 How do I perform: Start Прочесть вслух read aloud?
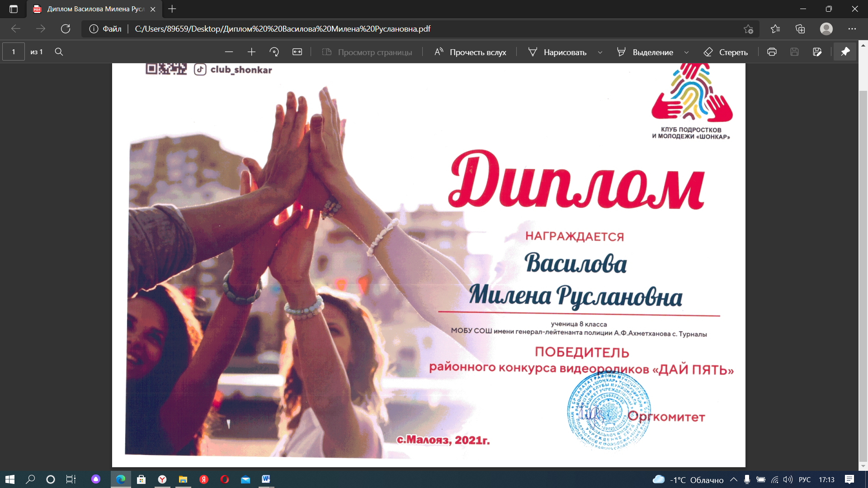(x=470, y=52)
